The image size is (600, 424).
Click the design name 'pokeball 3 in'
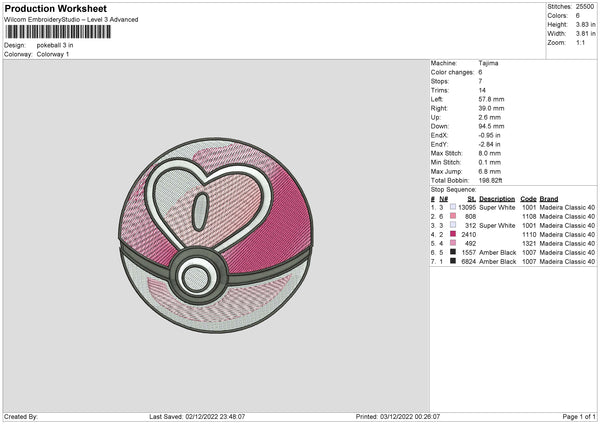coord(55,45)
